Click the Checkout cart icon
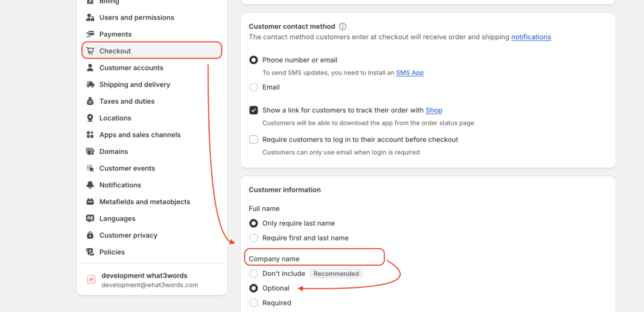 click(90, 51)
